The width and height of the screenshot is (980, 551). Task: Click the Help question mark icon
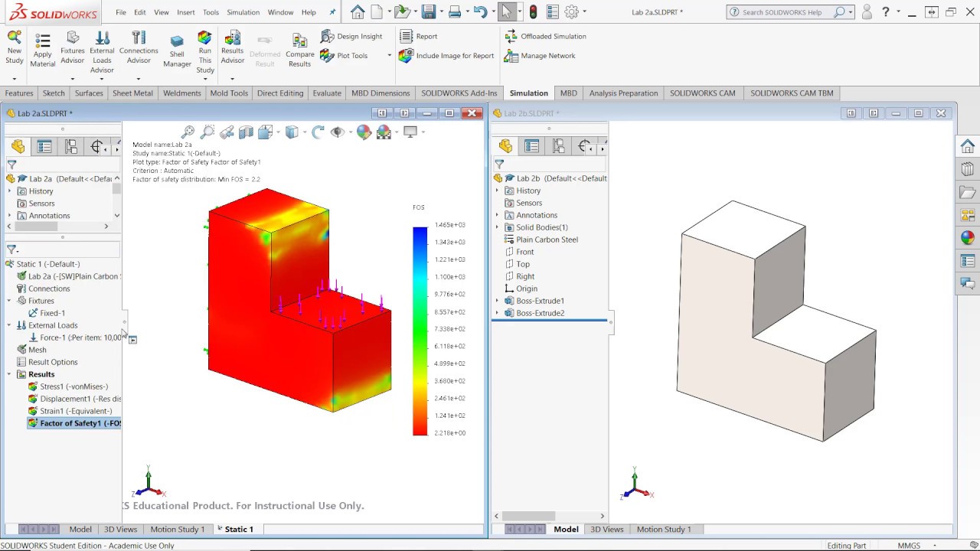(886, 12)
